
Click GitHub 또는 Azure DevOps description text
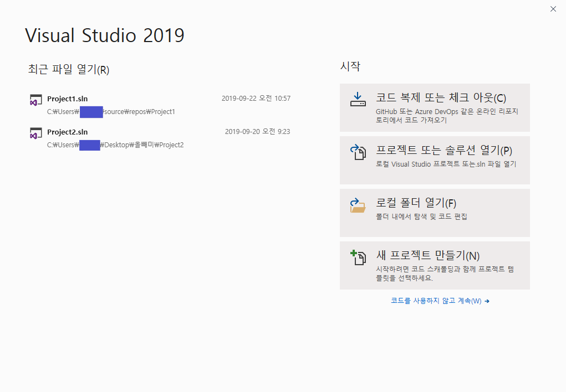click(447, 116)
